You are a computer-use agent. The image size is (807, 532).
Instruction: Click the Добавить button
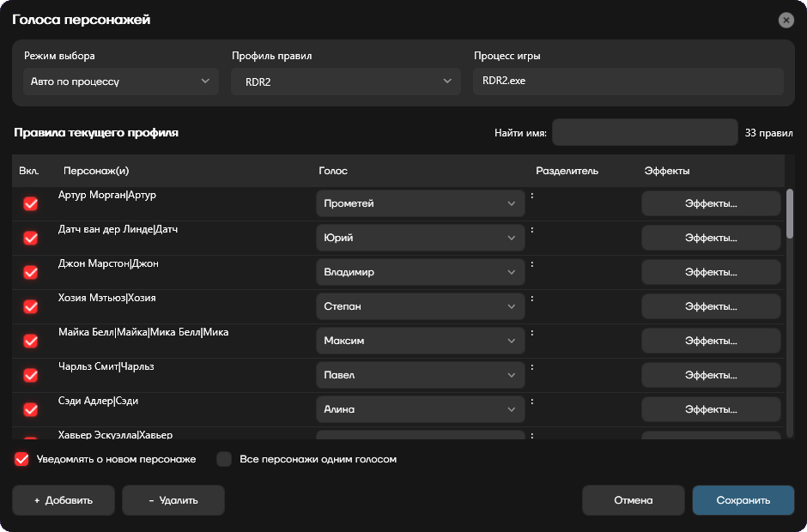[64, 500]
